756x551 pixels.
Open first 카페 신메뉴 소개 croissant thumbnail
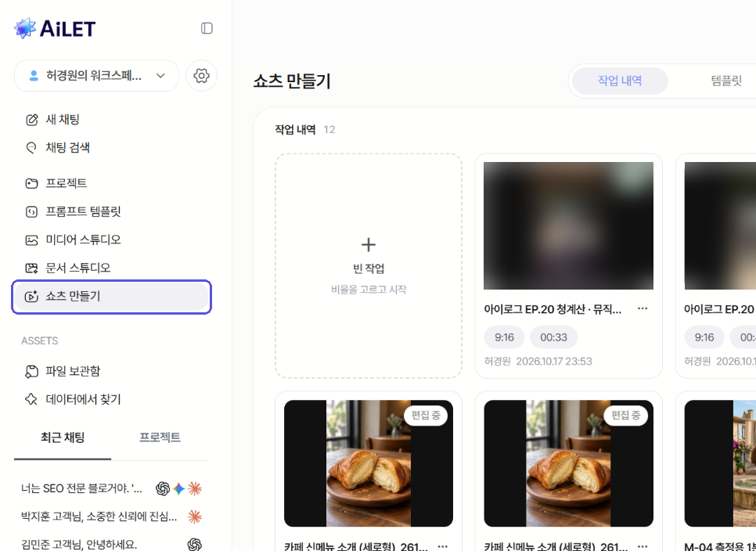click(369, 463)
